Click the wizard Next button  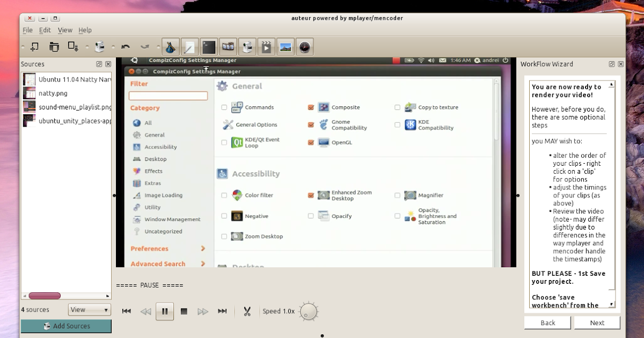(x=597, y=322)
